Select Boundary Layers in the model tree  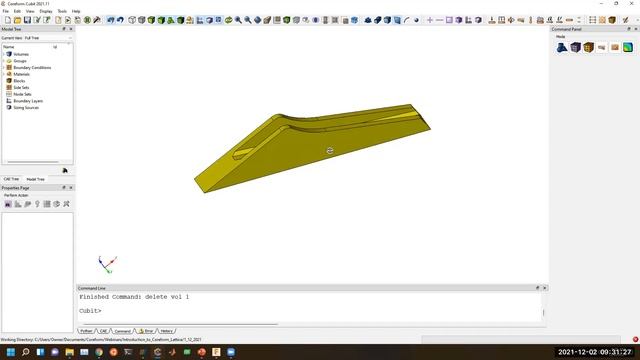click(x=28, y=101)
